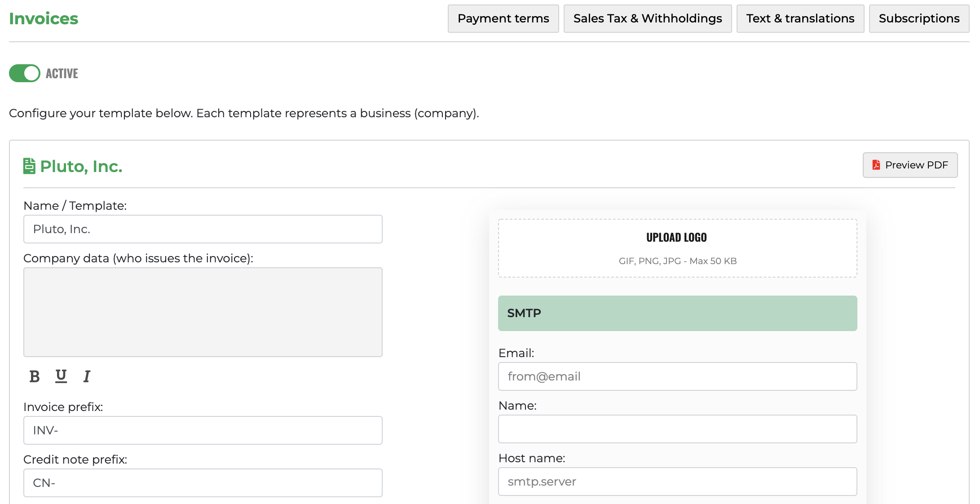Expand the SMTP section header
The image size is (980, 504).
click(x=677, y=313)
